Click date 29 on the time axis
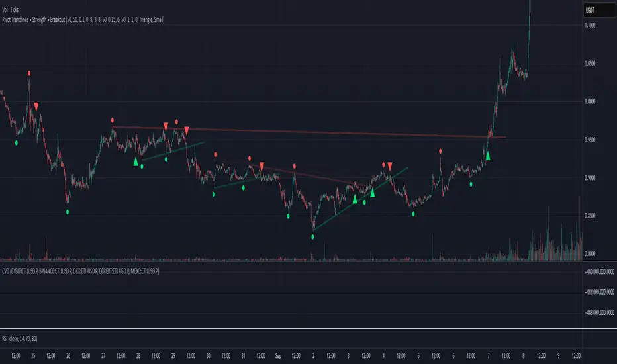This screenshot has height=364, width=617. point(173,356)
